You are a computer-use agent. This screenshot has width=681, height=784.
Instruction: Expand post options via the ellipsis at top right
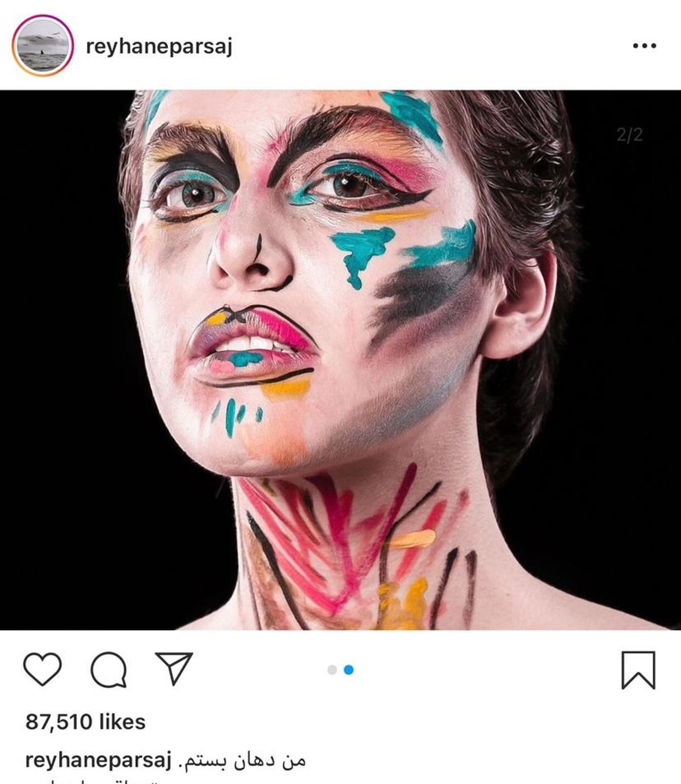645,46
